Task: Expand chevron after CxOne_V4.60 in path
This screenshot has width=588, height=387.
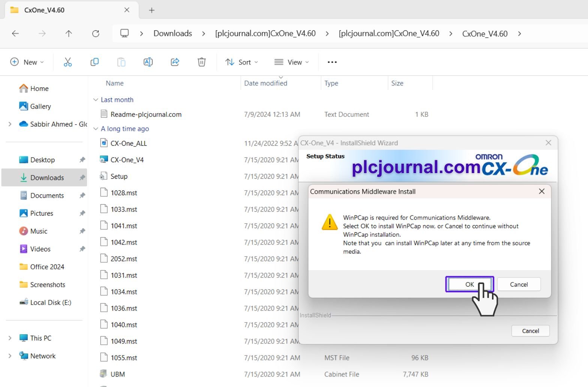Action: pos(519,33)
